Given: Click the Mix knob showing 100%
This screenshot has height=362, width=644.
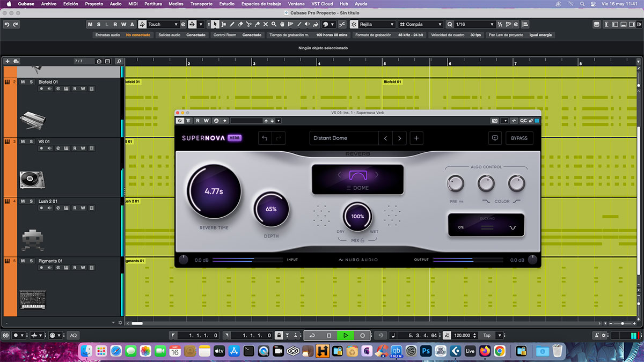Looking at the screenshot, I should coord(357,217).
